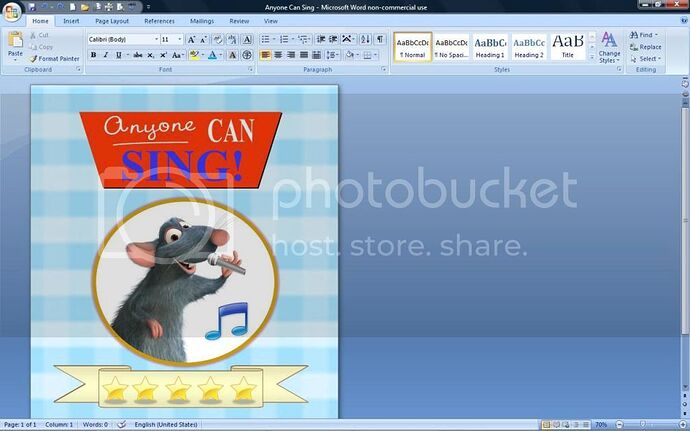This screenshot has width=690, height=431.
Task: Select the Format Painter tool
Action: coord(54,59)
